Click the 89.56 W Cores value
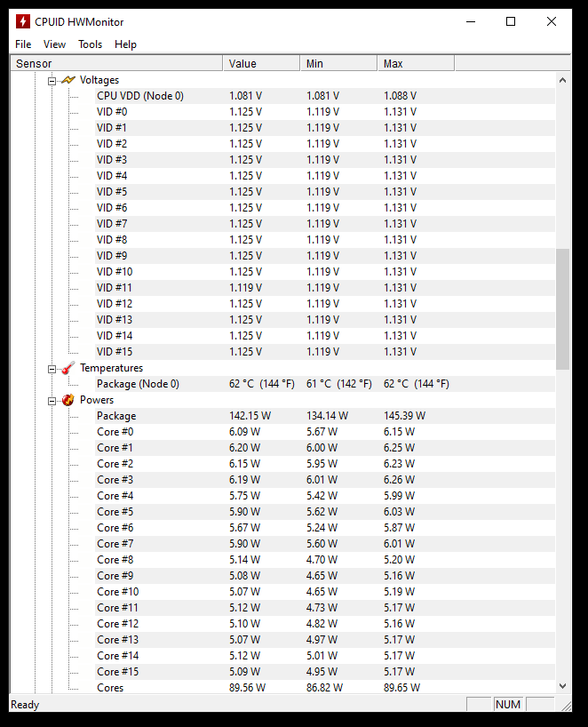This screenshot has width=588, height=727. [247, 688]
